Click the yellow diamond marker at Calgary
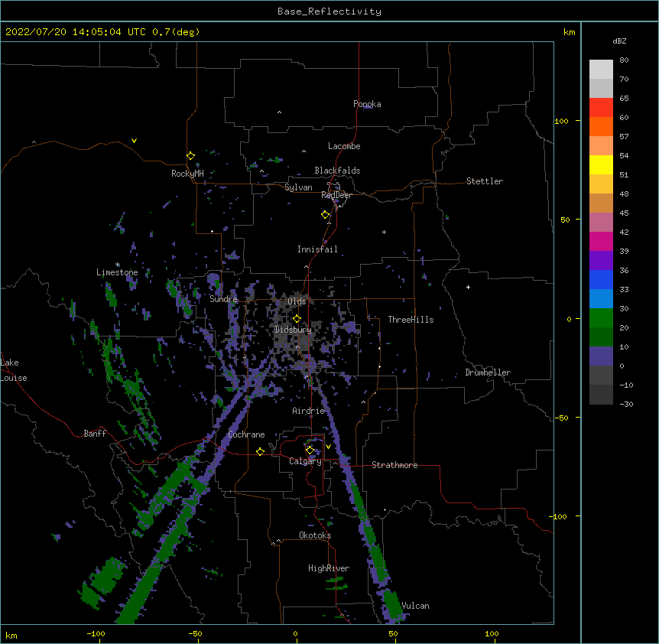This screenshot has height=644, width=659. [x=310, y=450]
